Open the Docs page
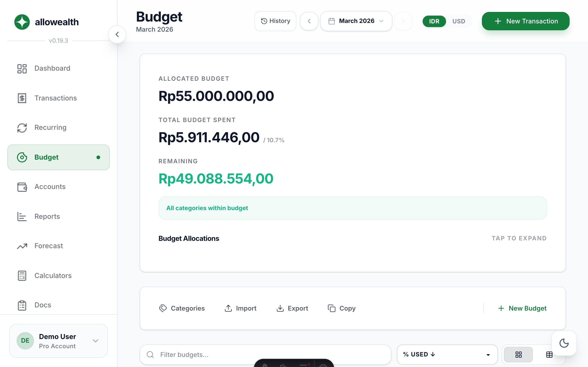This screenshot has height=367, width=588. pyautogui.click(x=42, y=305)
